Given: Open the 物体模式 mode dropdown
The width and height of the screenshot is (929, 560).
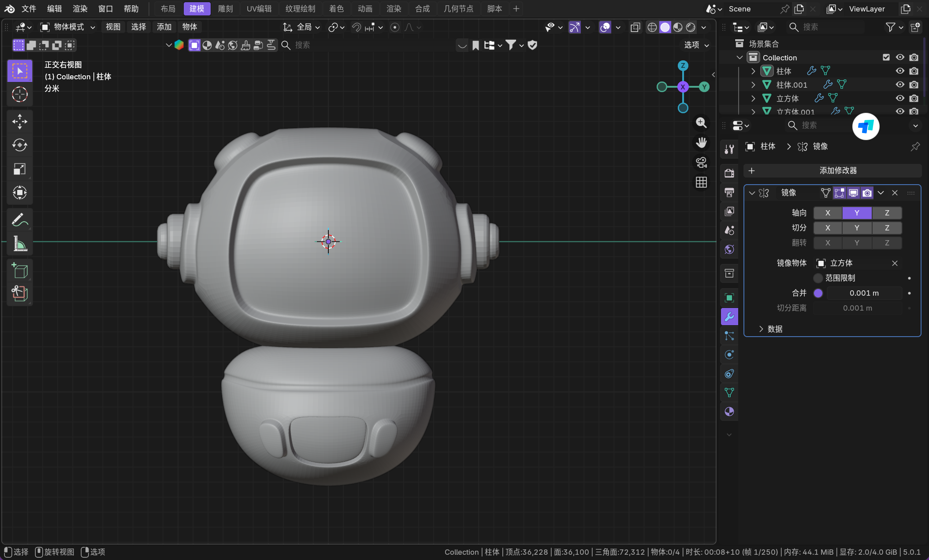Looking at the screenshot, I should pyautogui.click(x=68, y=27).
